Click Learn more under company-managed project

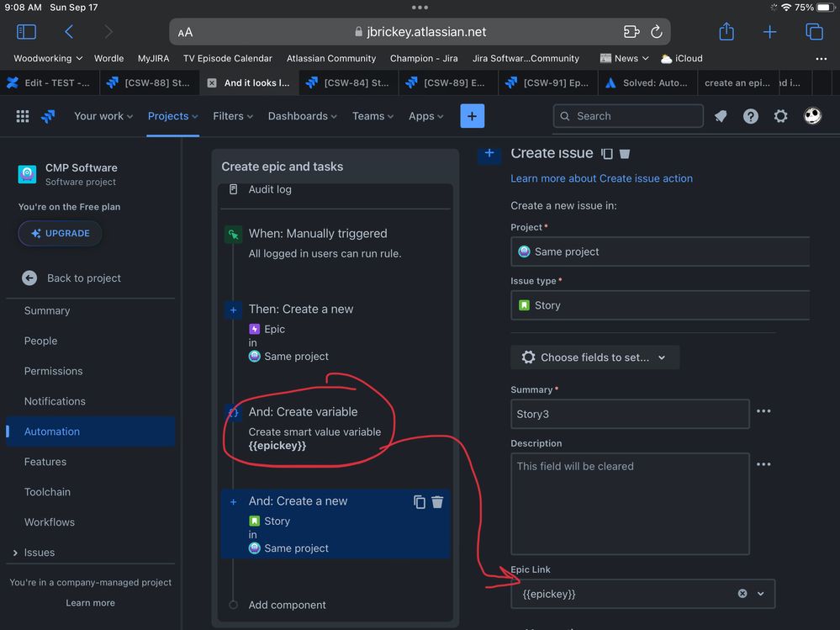pos(90,603)
